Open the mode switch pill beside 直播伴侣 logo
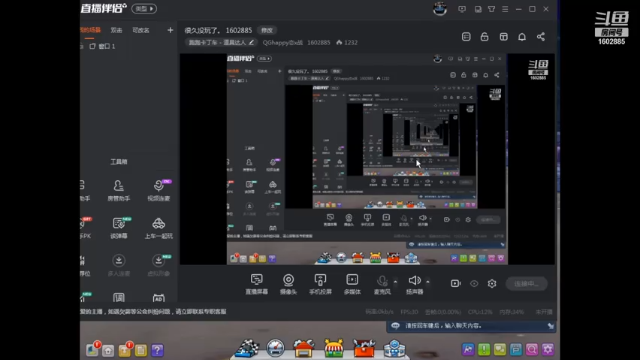Viewport: 640px width, 360px height. (x=144, y=9)
